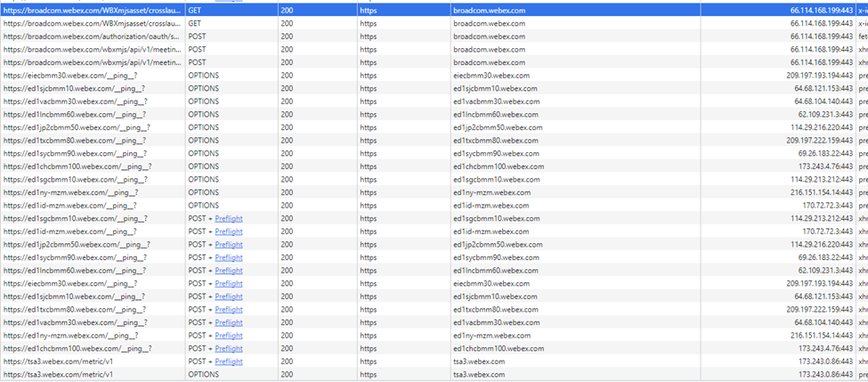Click URL https://ed1sycbmm90.webex.com/__ping__? in OPTIONS row
The width and height of the screenshot is (868, 382).
pyautogui.click(x=76, y=154)
